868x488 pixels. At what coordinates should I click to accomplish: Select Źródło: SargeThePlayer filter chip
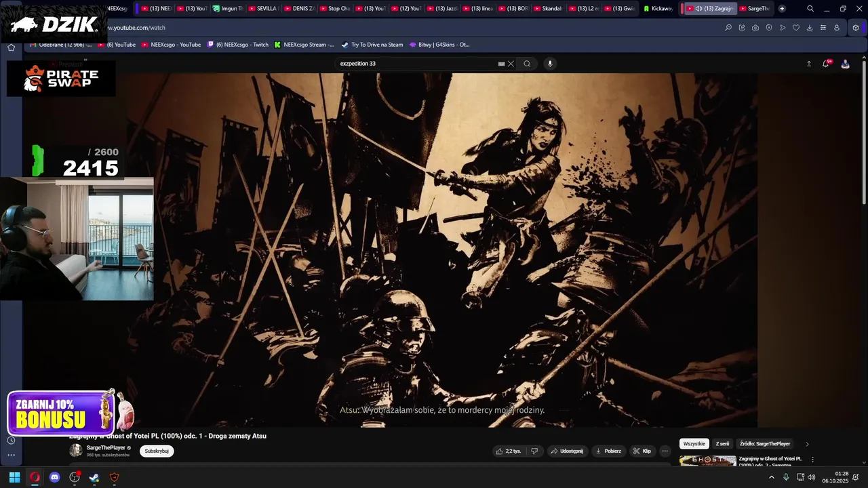pyautogui.click(x=765, y=444)
